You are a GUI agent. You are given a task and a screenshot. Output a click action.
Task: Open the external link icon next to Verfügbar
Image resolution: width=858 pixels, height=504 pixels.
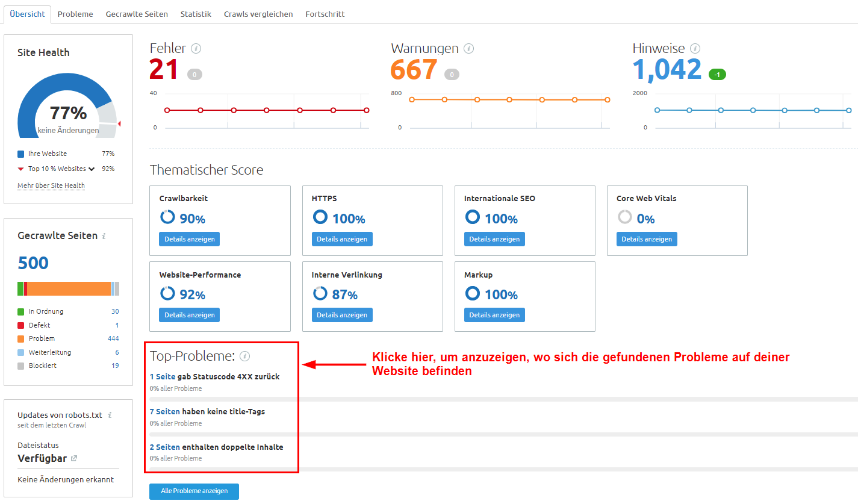pyautogui.click(x=74, y=458)
